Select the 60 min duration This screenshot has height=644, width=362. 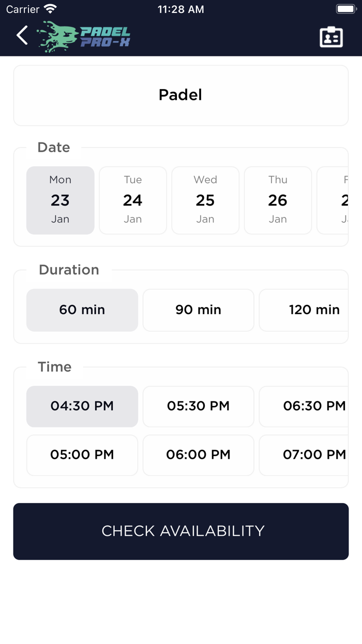tap(82, 310)
